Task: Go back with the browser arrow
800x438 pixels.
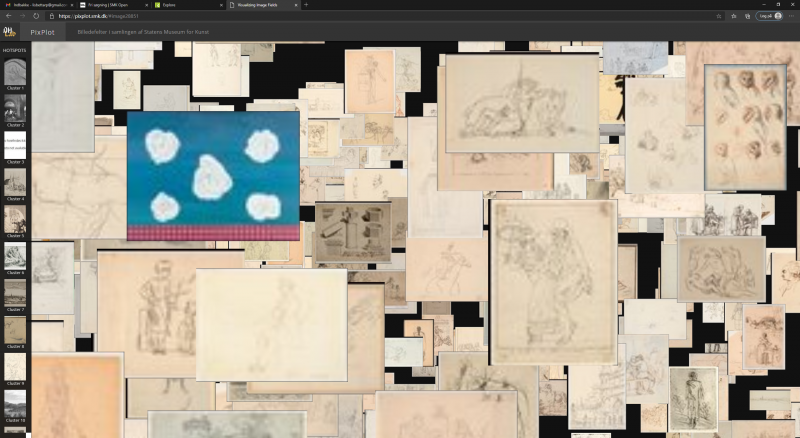Action: pyautogui.click(x=9, y=16)
